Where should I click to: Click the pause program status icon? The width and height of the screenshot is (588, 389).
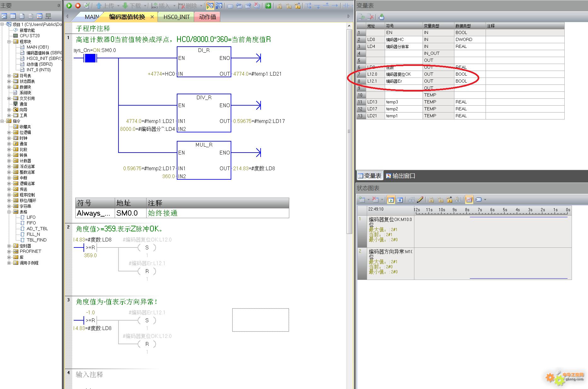point(219,6)
